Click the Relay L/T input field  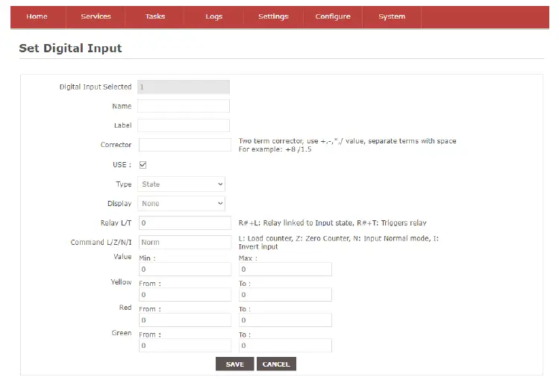tap(184, 223)
